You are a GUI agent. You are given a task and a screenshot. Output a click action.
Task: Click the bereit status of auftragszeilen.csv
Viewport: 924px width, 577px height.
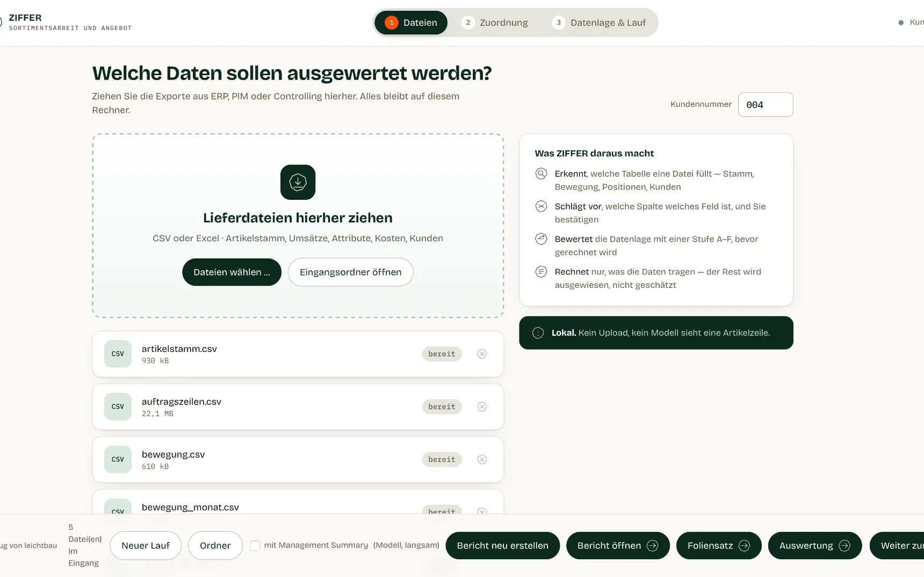(442, 407)
